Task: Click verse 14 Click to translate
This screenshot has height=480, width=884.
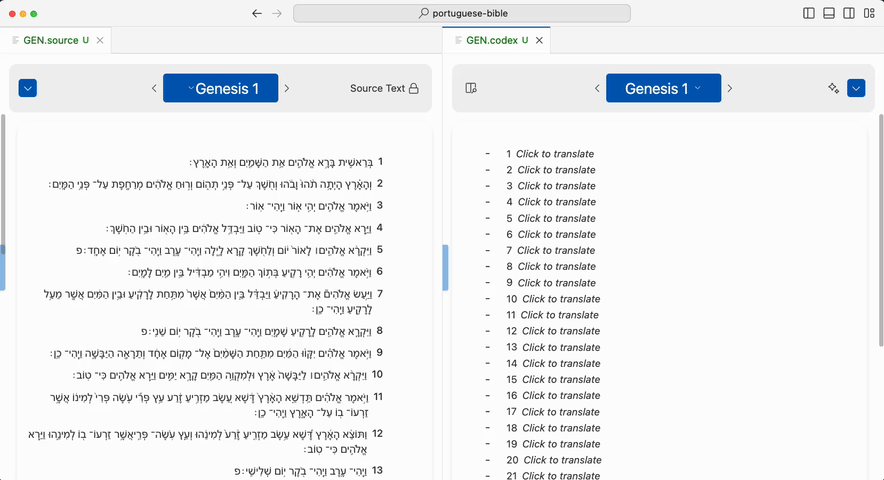Action: coord(561,363)
